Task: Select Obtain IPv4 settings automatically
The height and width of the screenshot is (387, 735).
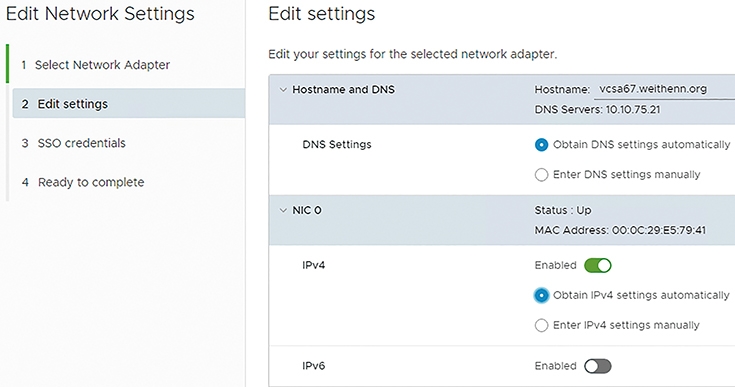Action: (541, 296)
